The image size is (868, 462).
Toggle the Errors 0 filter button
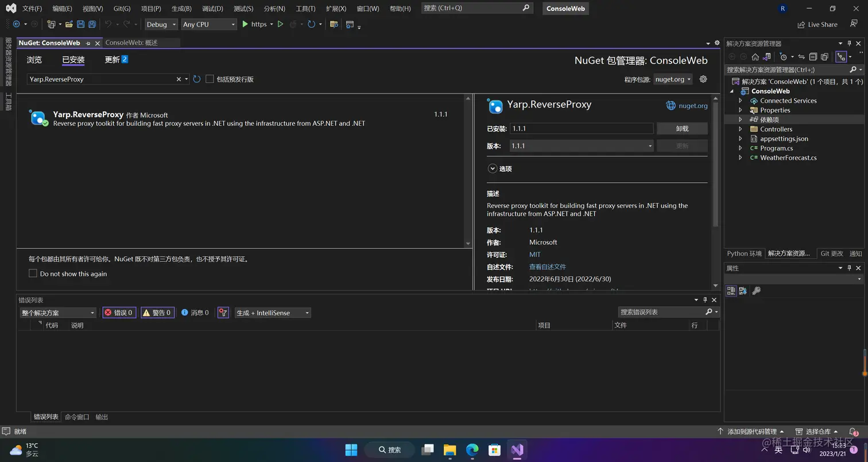click(x=119, y=313)
